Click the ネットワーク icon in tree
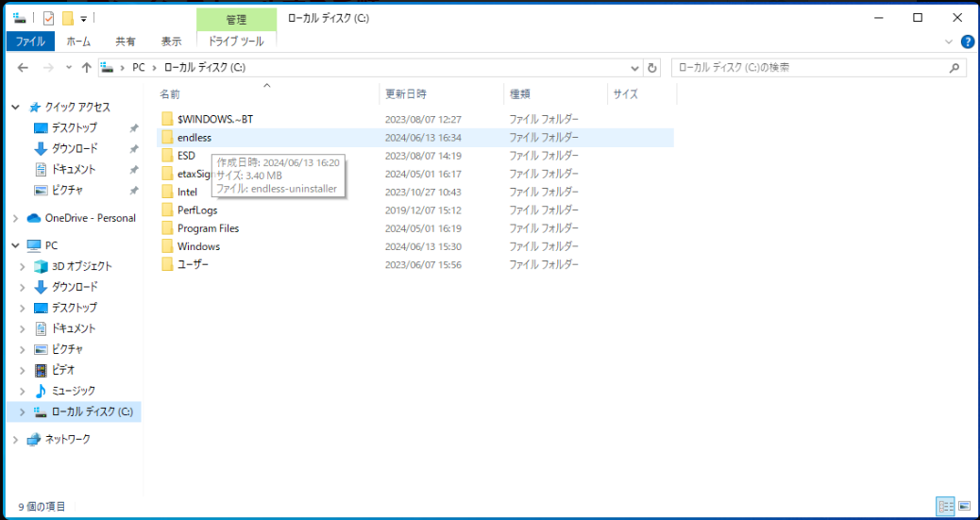This screenshot has width=980, height=520. 34,440
